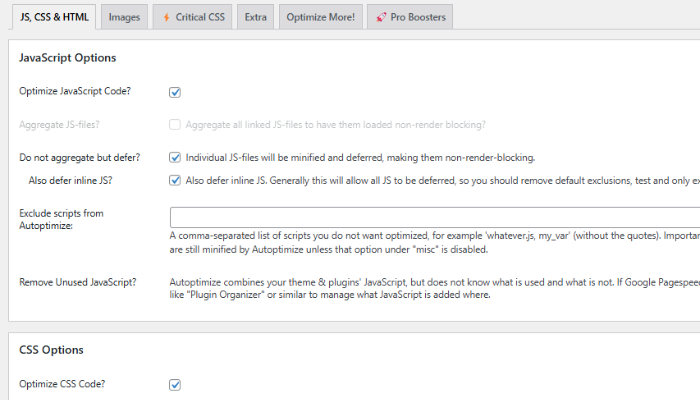Click the JavaScript Options section heading

pos(68,58)
